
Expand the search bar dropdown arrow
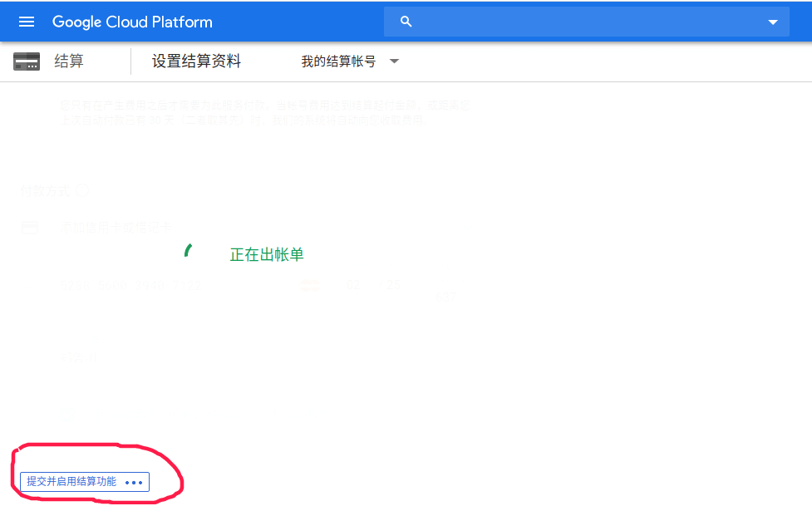pos(773,22)
